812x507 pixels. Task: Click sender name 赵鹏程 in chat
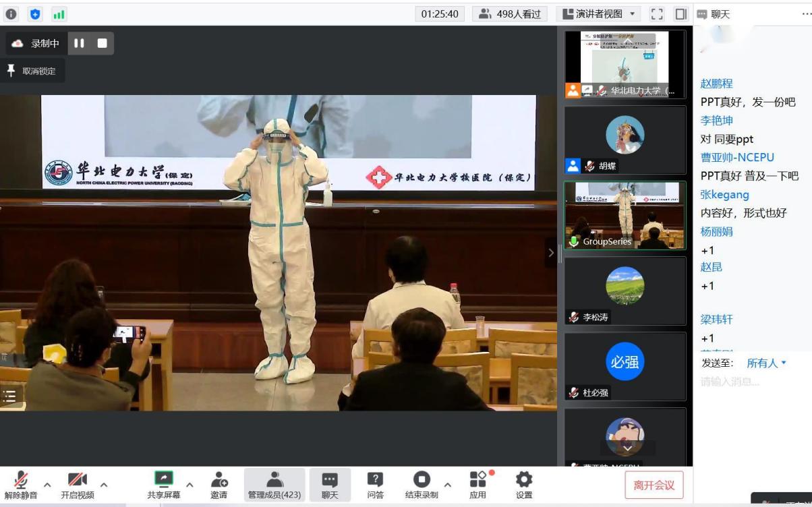click(x=717, y=84)
